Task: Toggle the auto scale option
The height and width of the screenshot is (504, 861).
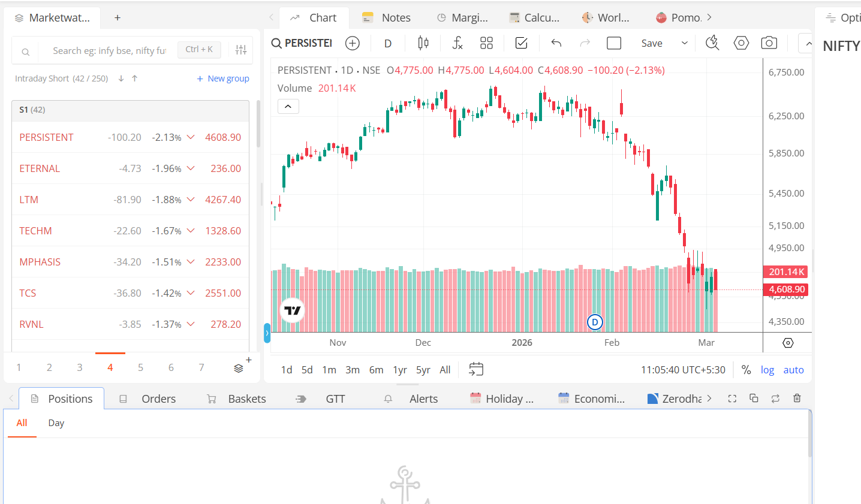Action: (793, 370)
